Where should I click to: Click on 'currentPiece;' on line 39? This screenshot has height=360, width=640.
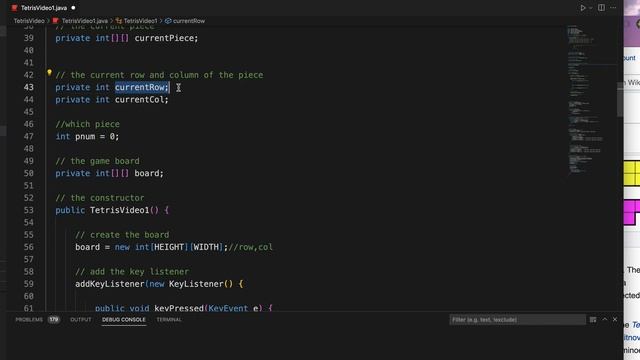166,38
